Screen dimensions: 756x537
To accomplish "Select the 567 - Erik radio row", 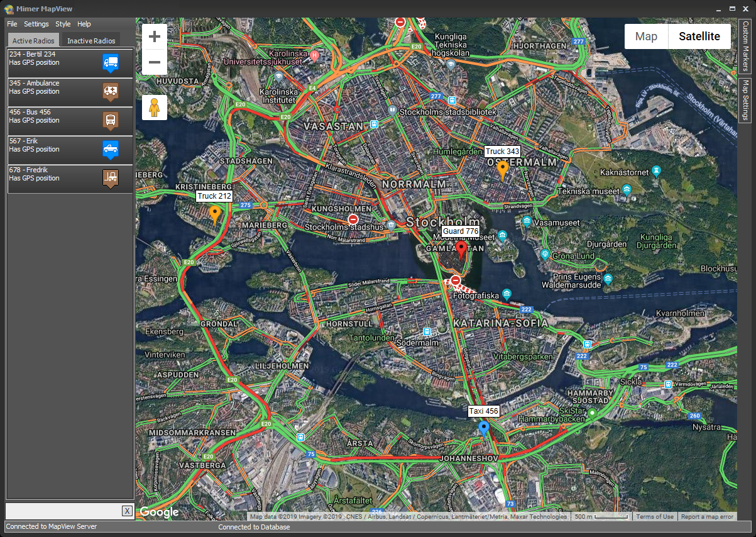I will tap(70, 150).
